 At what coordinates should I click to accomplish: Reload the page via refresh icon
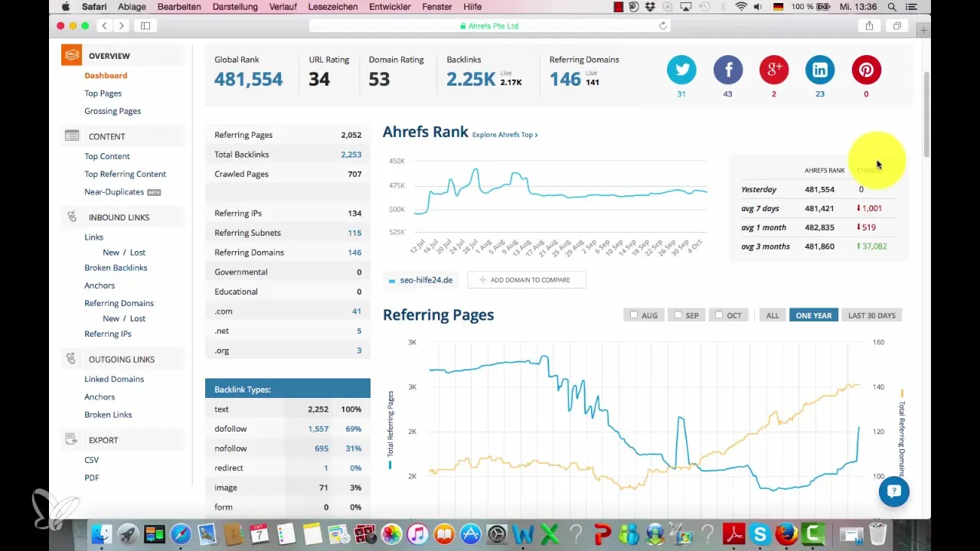(663, 25)
